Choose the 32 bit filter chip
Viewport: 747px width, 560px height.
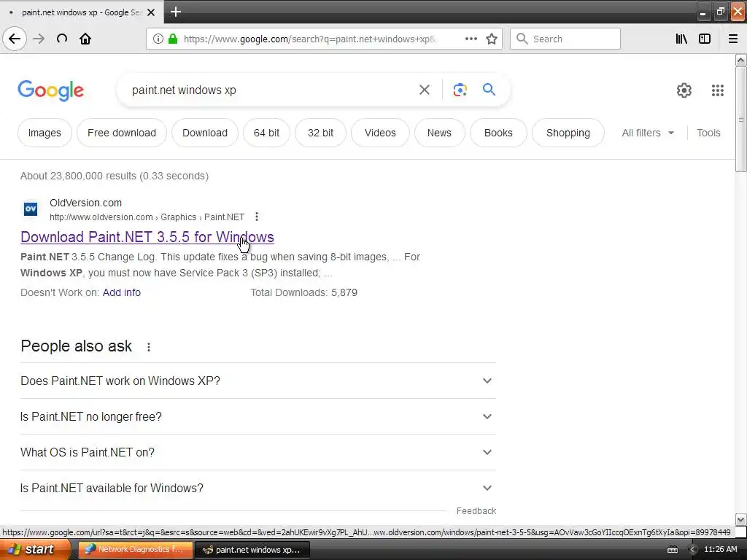point(321,133)
